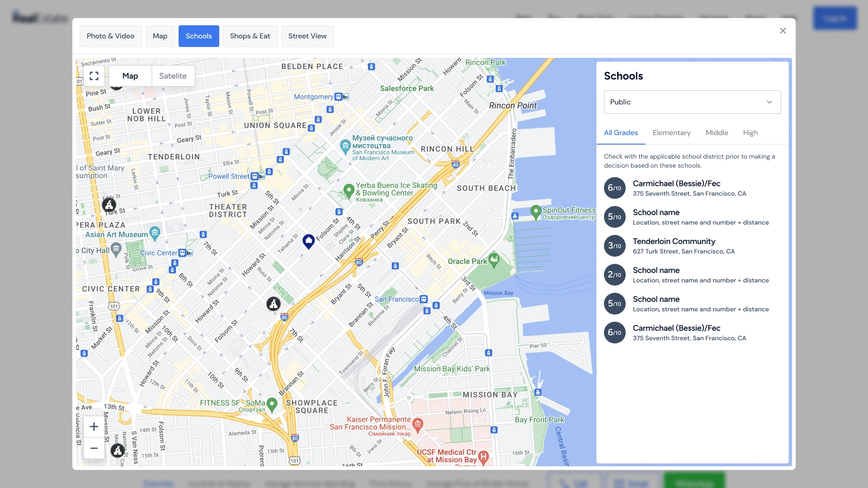This screenshot has width=868, height=488.
Task: Filter schools by Middle
Action: coord(717,133)
